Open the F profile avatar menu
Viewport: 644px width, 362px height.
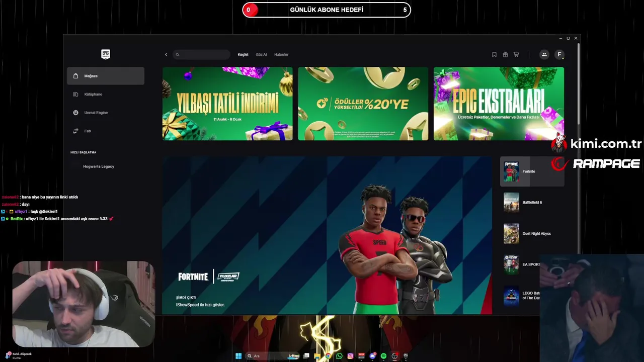(x=559, y=54)
